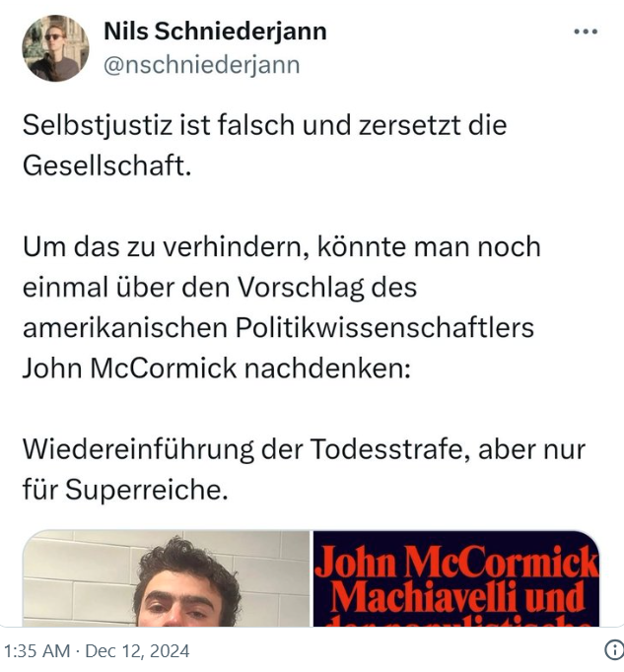The height and width of the screenshot is (672, 624).
Task: Click the word 'Gesellschaft.' in the tweet
Action: tap(105, 165)
